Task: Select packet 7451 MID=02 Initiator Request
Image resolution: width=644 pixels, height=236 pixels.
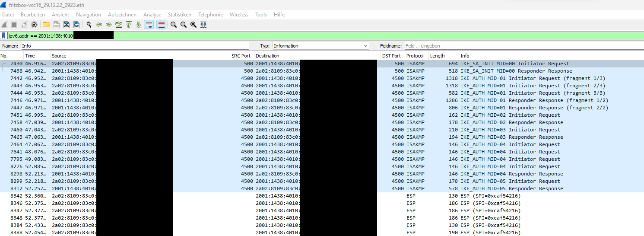Action: [322, 115]
